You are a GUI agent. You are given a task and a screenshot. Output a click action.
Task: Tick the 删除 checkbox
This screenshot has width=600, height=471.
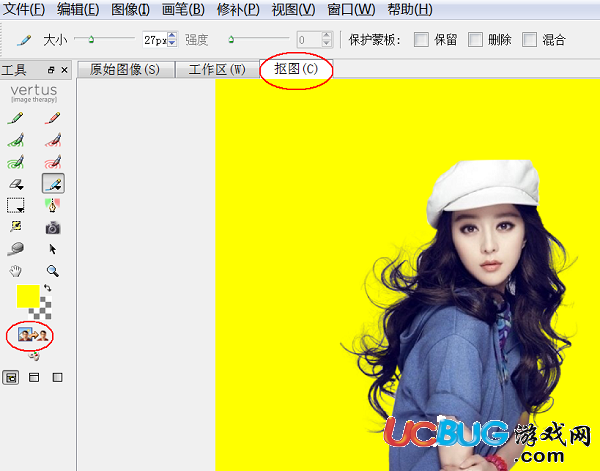[475, 39]
